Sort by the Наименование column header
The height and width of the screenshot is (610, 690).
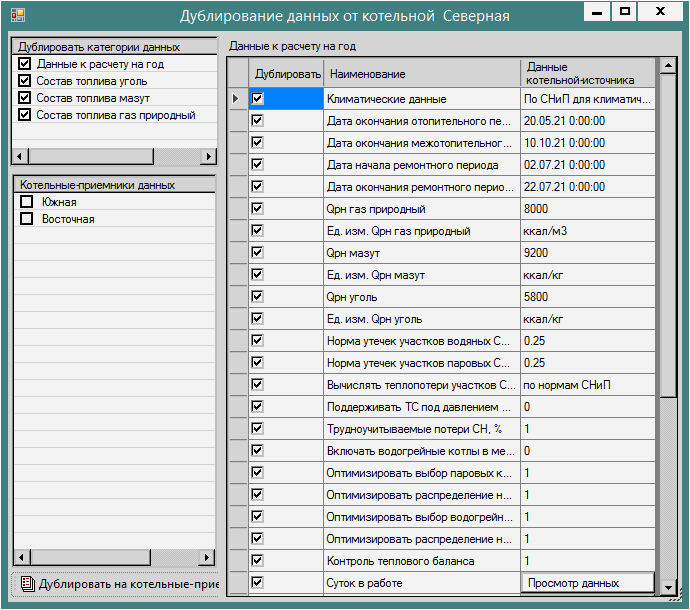[x=420, y=74]
